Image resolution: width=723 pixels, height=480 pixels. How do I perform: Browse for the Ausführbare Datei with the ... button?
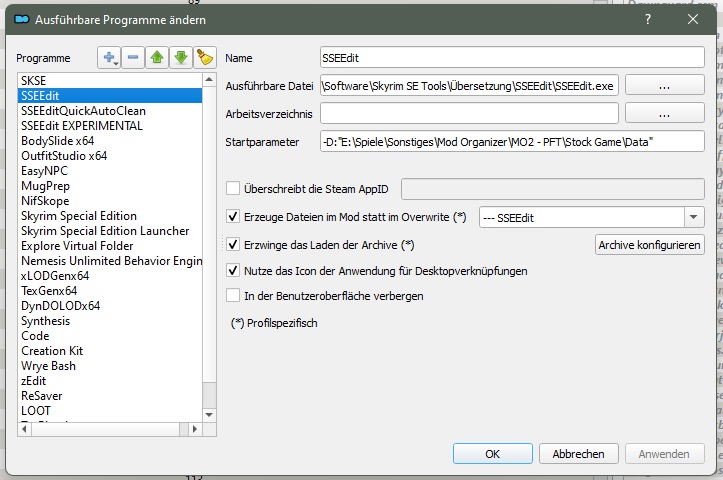pyautogui.click(x=665, y=86)
